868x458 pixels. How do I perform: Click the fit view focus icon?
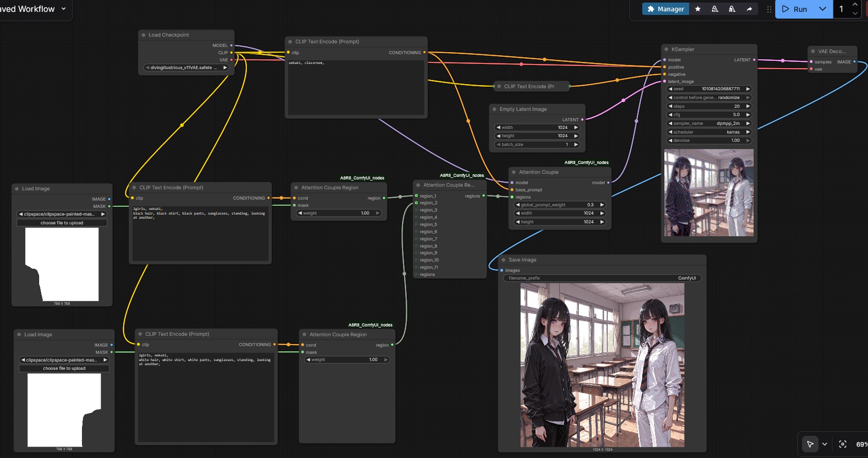(843, 444)
